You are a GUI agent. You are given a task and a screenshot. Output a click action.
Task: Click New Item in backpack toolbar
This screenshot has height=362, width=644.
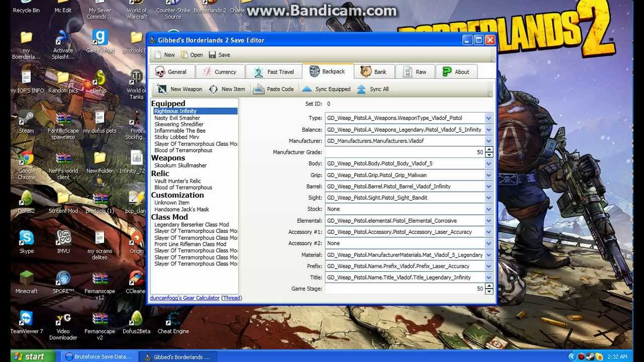pos(227,89)
